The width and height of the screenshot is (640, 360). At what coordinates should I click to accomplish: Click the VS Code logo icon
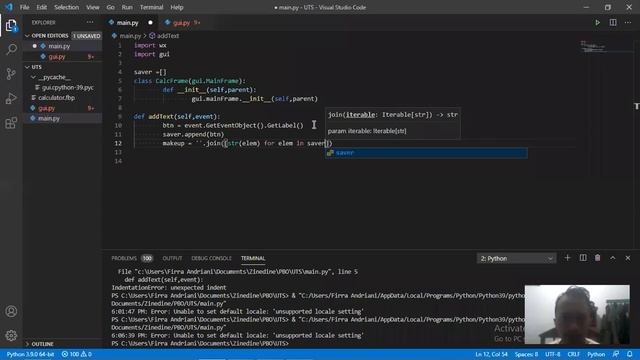9,7
